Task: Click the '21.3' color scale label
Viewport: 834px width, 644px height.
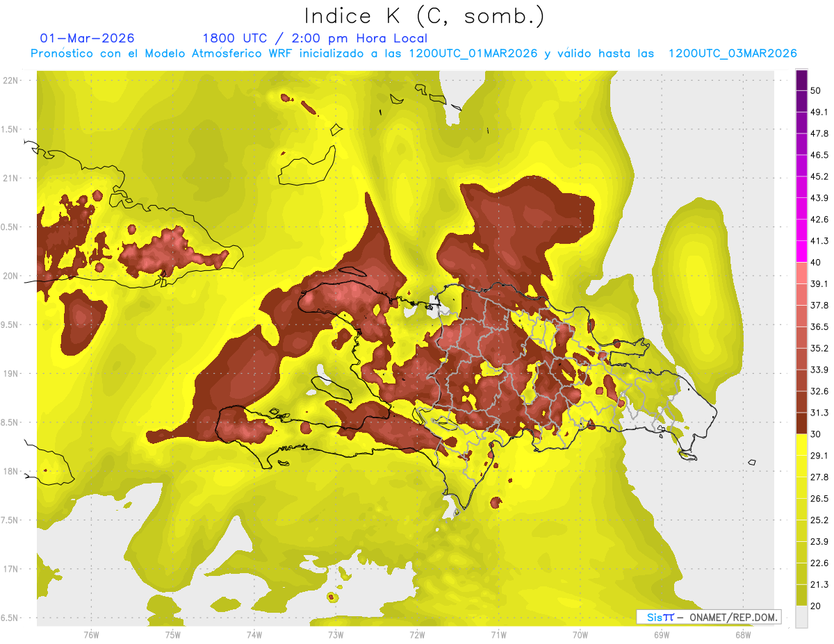Action: click(819, 584)
